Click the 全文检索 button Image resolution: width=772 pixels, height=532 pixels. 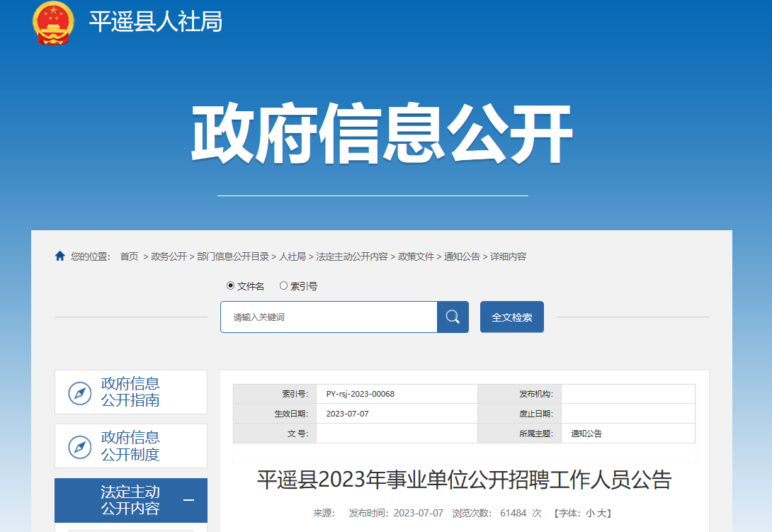pos(511,317)
